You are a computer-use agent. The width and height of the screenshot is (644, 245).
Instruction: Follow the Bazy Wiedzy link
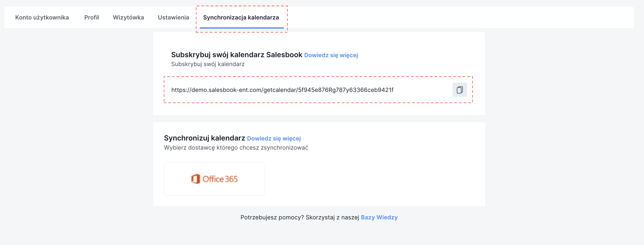pos(379,217)
